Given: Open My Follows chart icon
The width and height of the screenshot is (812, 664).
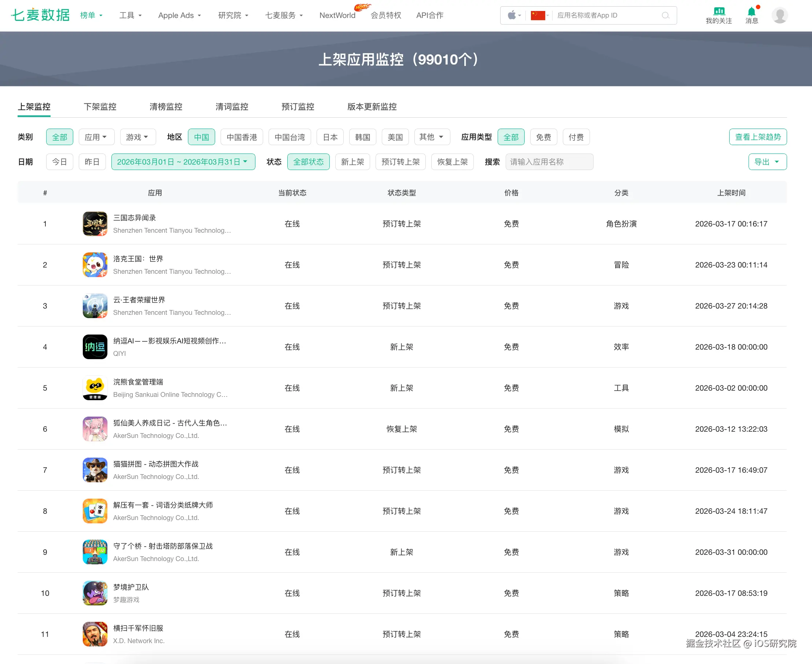Looking at the screenshot, I should point(719,11).
